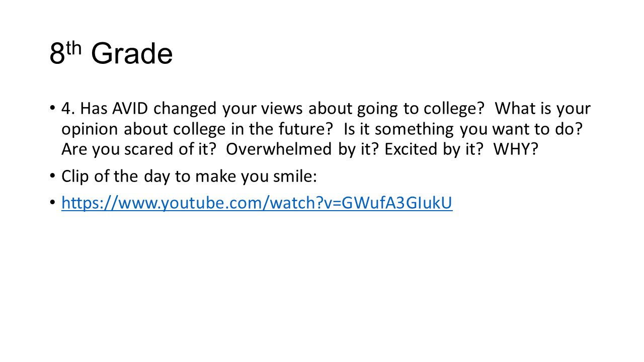Viewport: 644px width, 362px height.
Task: Open the YouTube video hyperlink
Action: [257, 203]
